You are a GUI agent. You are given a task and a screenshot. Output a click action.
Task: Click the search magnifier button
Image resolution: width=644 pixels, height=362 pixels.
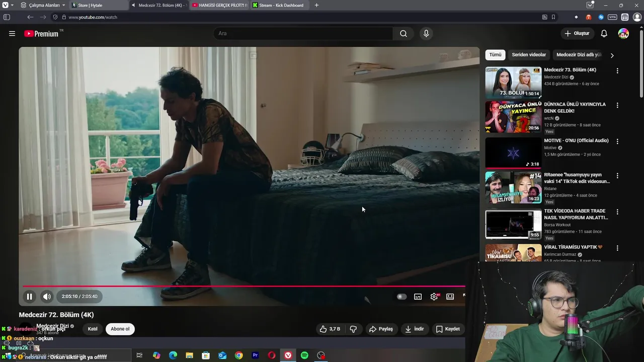[x=404, y=34]
